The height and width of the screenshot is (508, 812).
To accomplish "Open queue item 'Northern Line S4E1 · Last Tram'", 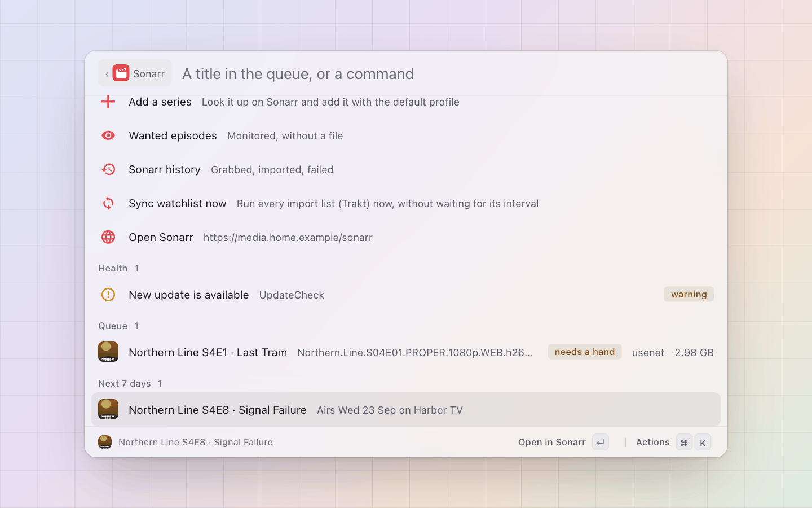I will point(406,352).
